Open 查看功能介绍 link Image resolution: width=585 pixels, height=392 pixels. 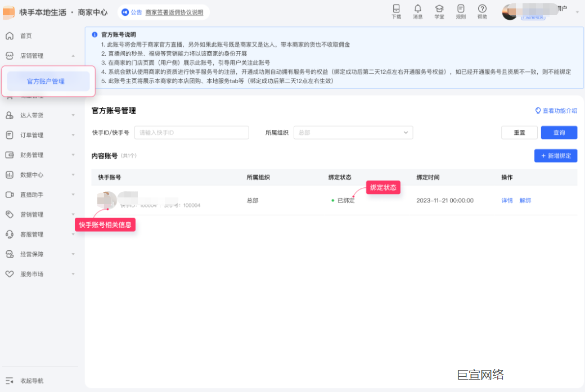[557, 111]
